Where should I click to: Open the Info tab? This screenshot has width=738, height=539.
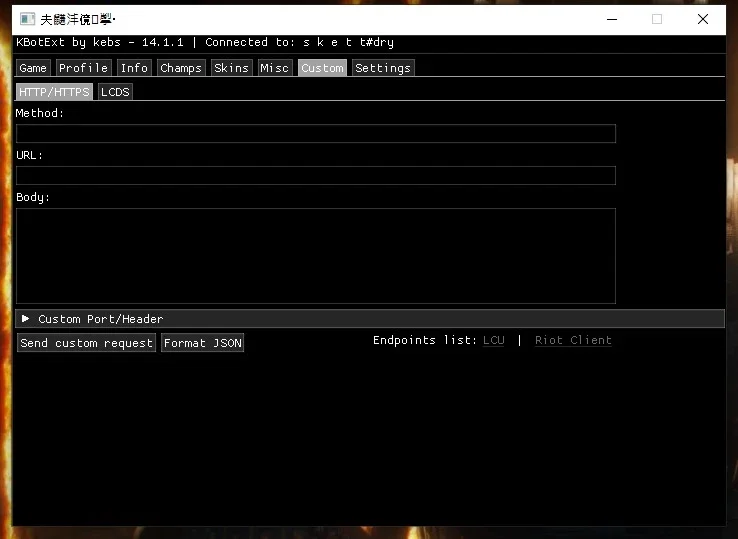(x=134, y=68)
